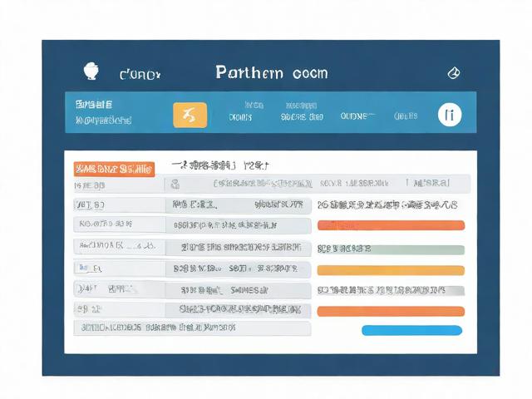Viewport: 532px width, 399px height.
Task: Click the white logo icon in the header
Action: click(x=91, y=72)
